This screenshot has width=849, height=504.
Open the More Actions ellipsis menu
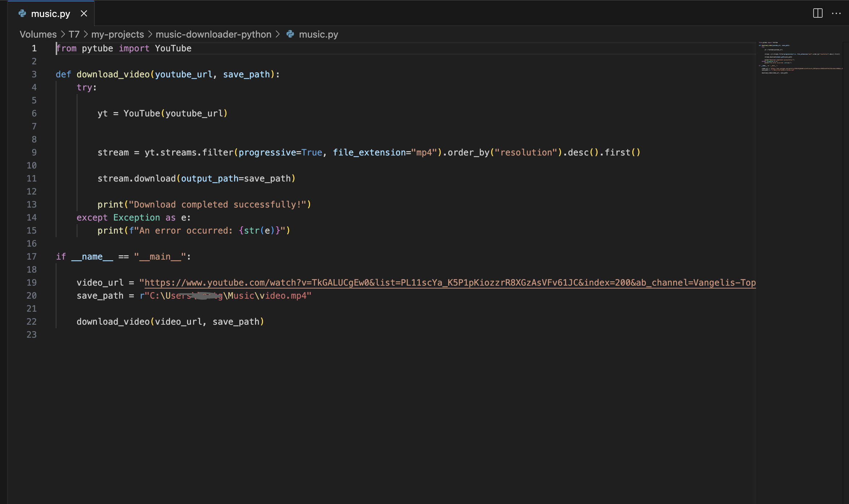point(836,13)
